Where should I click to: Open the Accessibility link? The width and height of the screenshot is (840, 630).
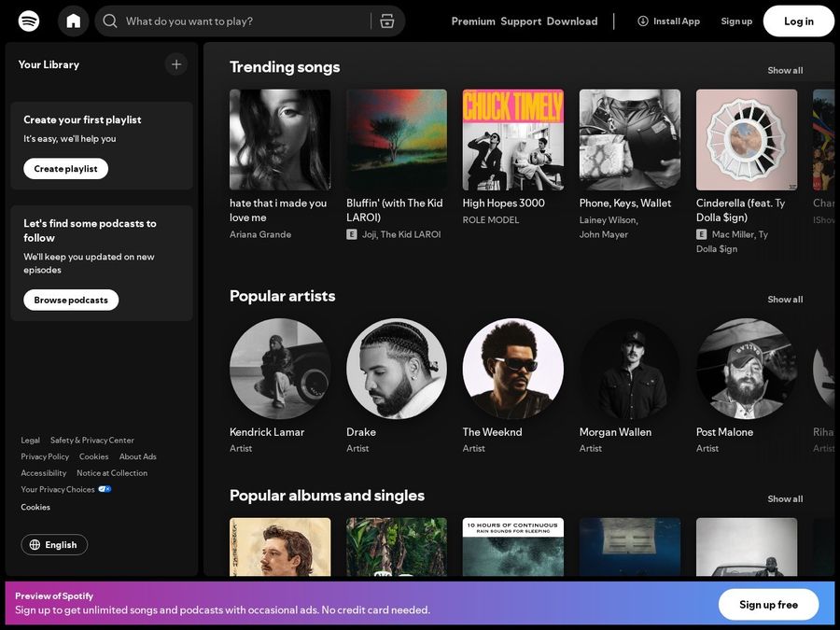(x=43, y=473)
